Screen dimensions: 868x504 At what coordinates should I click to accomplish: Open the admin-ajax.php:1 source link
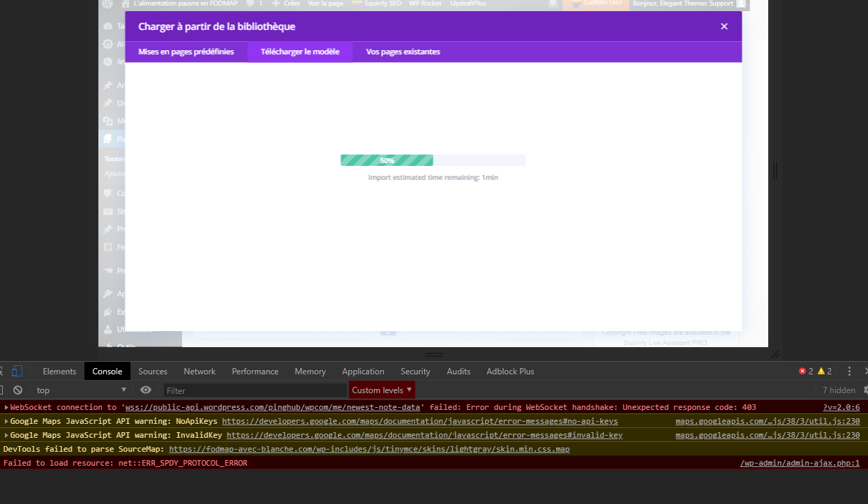click(800, 463)
